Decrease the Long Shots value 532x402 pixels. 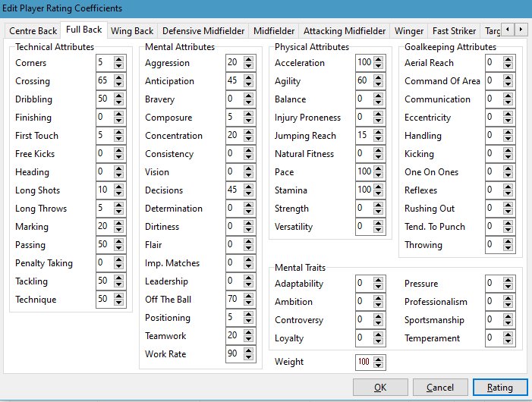[118, 193]
